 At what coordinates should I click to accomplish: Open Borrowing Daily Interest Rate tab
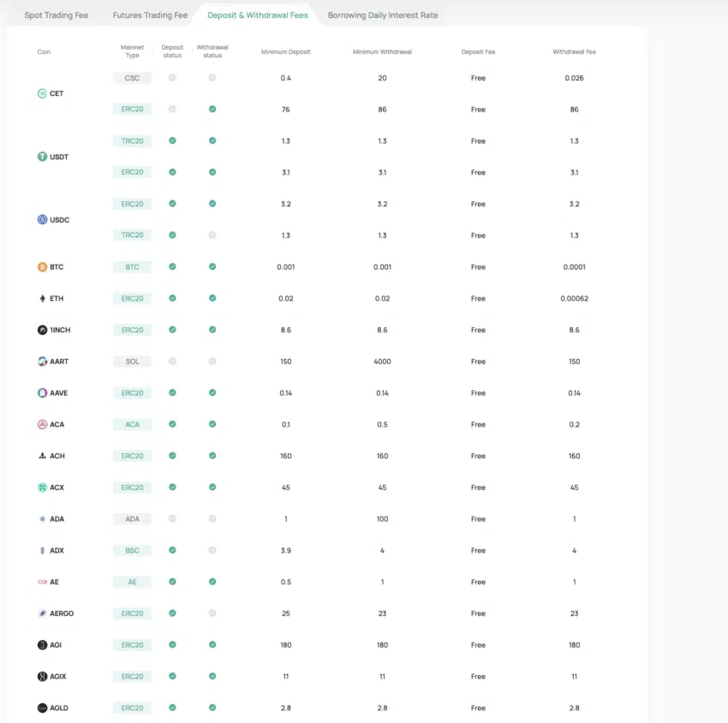(382, 15)
